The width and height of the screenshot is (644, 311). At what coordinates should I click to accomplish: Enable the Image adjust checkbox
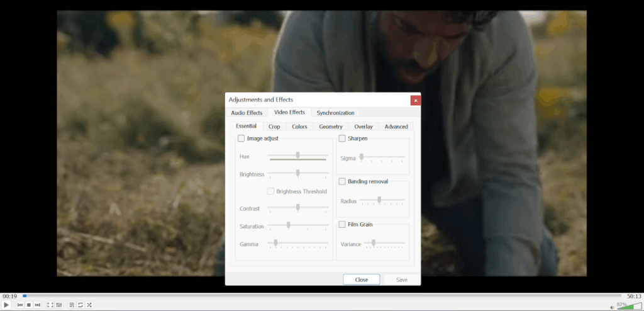tap(241, 139)
